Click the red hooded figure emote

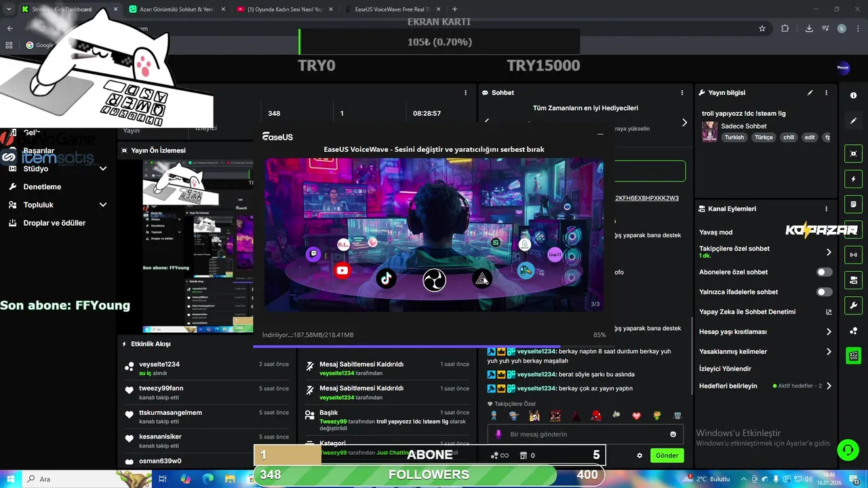(595, 415)
